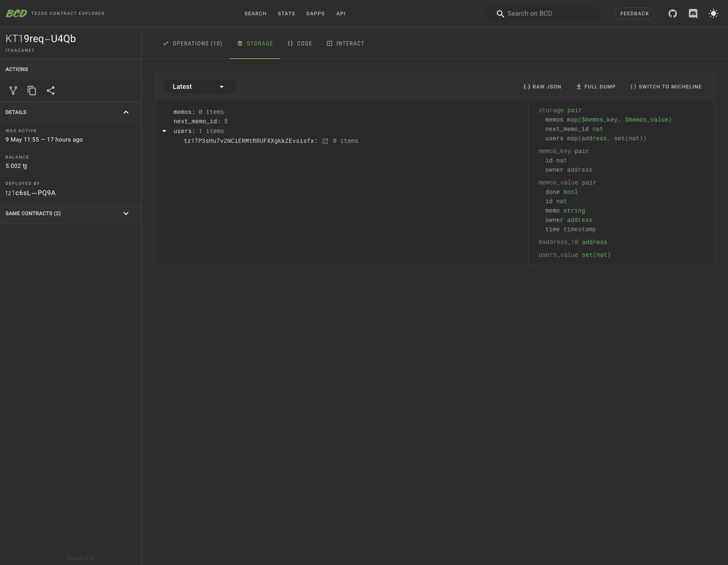This screenshot has height=565, width=728.
Task: Collapse the Details section
Action: (x=126, y=112)
